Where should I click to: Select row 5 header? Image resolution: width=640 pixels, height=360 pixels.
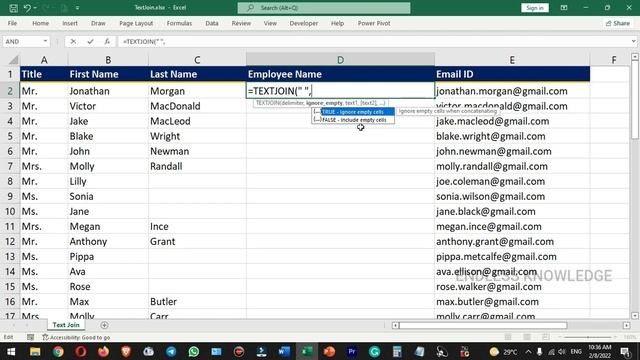click(x=10, y=136)
